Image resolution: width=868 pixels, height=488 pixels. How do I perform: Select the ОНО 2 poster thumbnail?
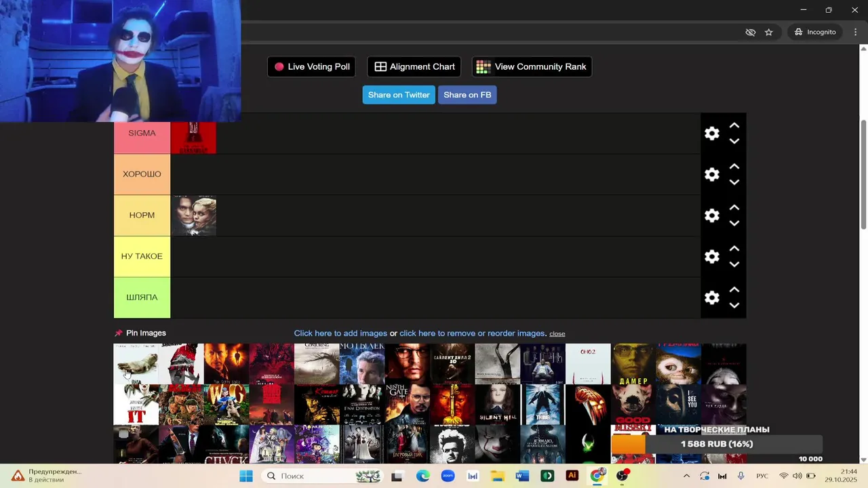[587, 363]
